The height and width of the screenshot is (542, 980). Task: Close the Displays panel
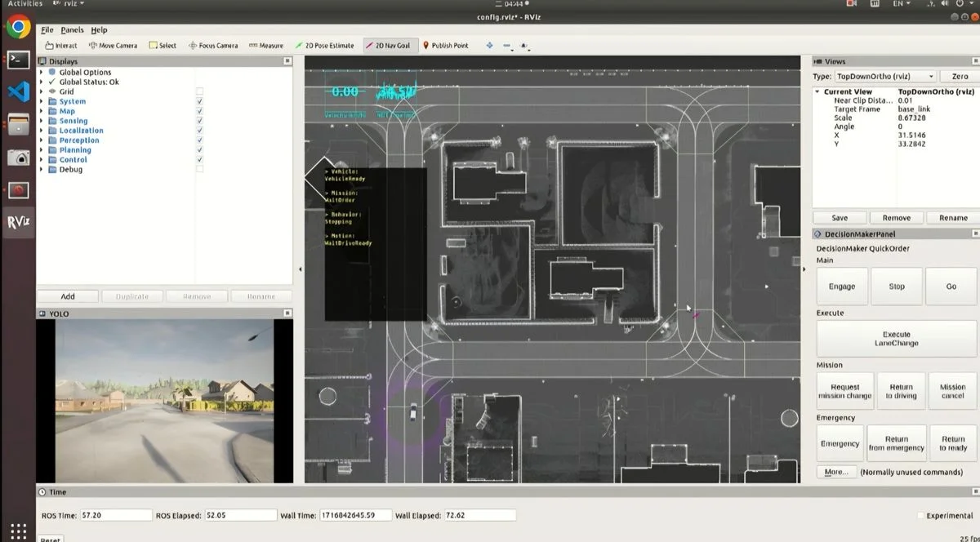(287, 61)
